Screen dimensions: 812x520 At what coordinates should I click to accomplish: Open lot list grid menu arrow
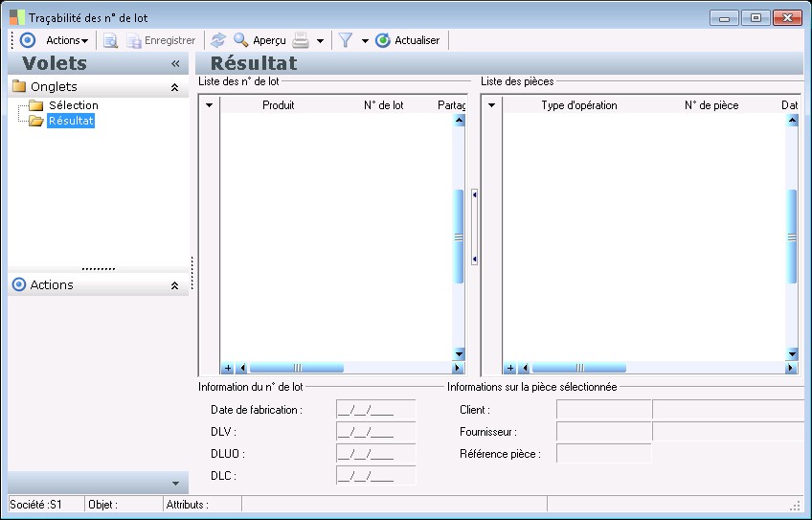click(x=209, y=105)
